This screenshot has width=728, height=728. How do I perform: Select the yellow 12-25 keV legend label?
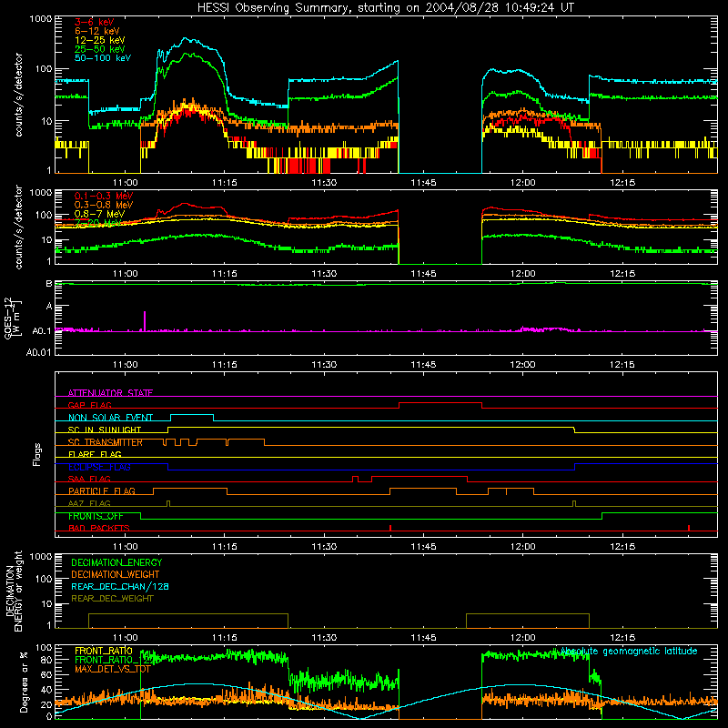pos(99,40)
